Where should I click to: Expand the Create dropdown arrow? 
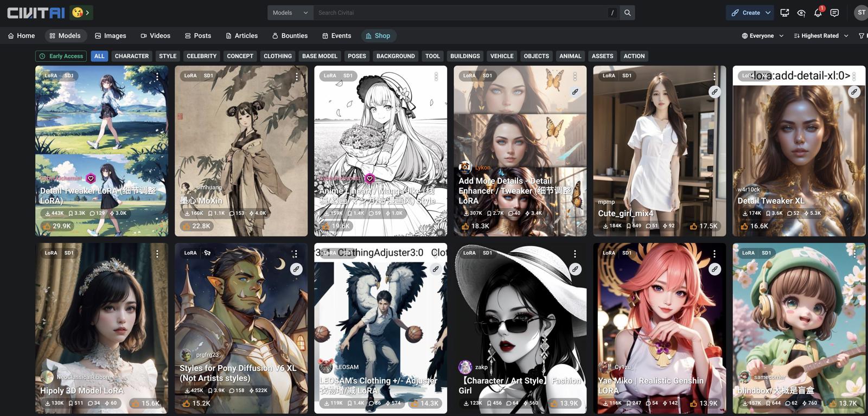click(x=768, y=12)
